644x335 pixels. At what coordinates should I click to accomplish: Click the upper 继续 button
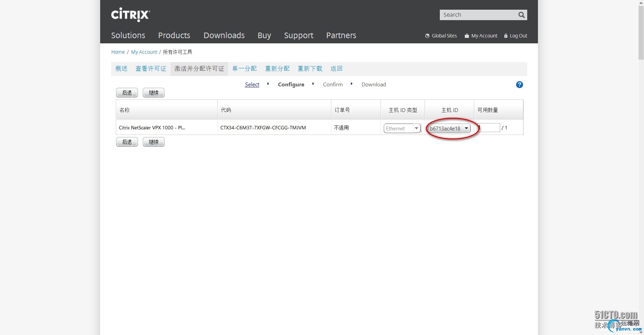coord(154,93)
